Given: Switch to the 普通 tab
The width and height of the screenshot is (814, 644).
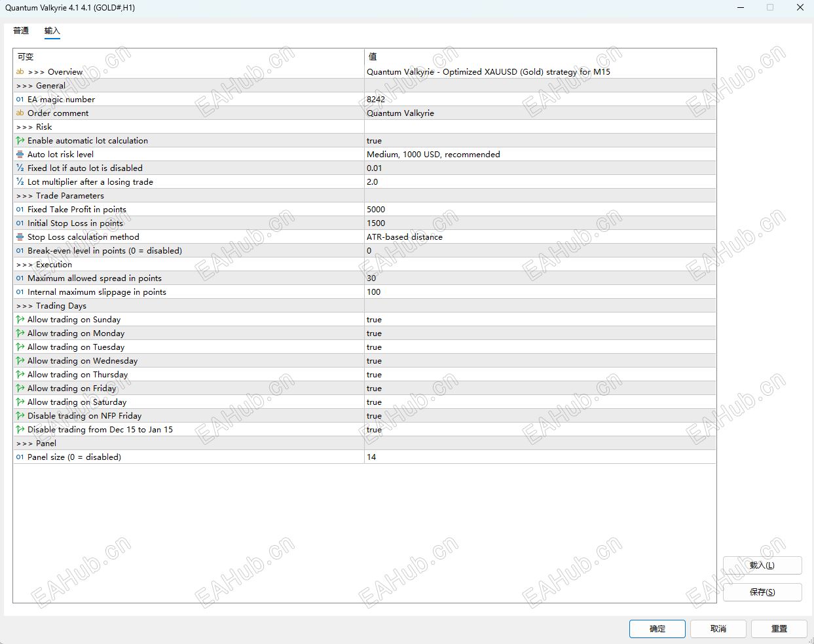Looking at the screenshot, I should (21, 31).
